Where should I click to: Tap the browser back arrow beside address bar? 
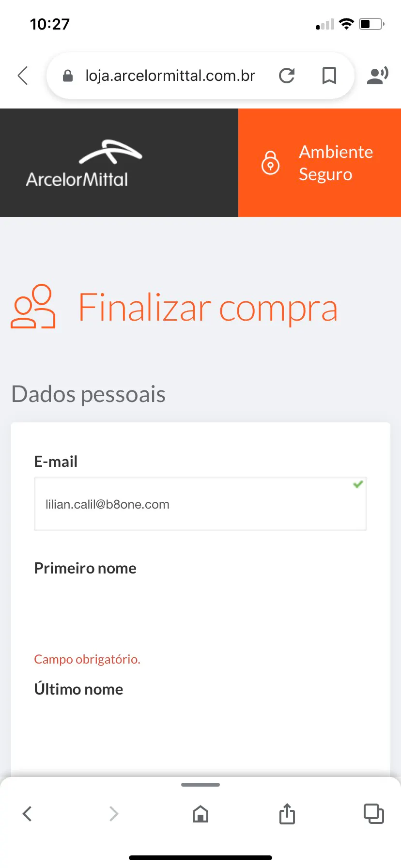pos(23,76)
